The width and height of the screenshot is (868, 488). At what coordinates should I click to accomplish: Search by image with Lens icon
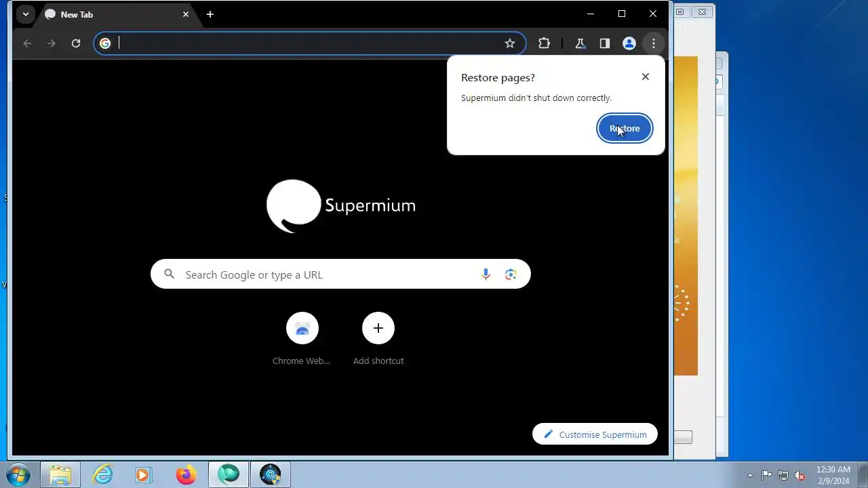click(x=511, y=274)
